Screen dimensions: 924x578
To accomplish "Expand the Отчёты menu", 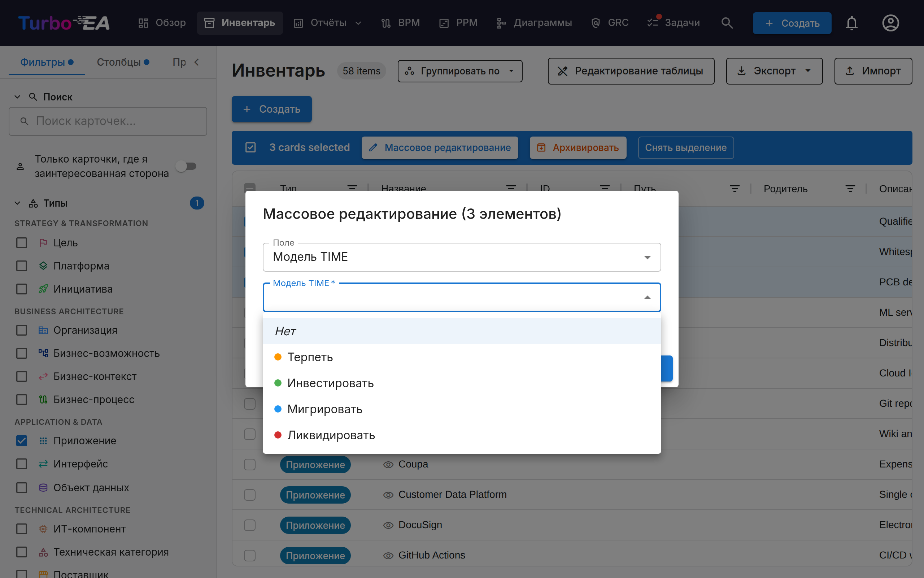I will tap(328, 23).
